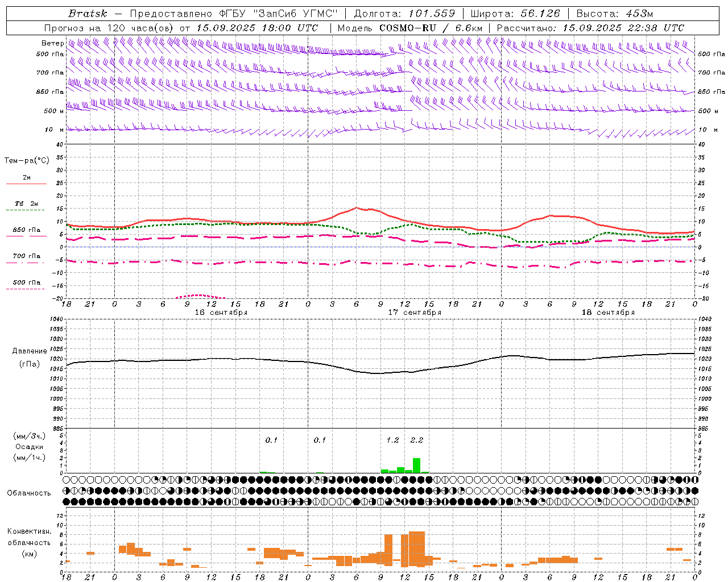This screenshot has width=728, height=582.
Task: Click the 'Ветер' wind section label
Action: 53,43
